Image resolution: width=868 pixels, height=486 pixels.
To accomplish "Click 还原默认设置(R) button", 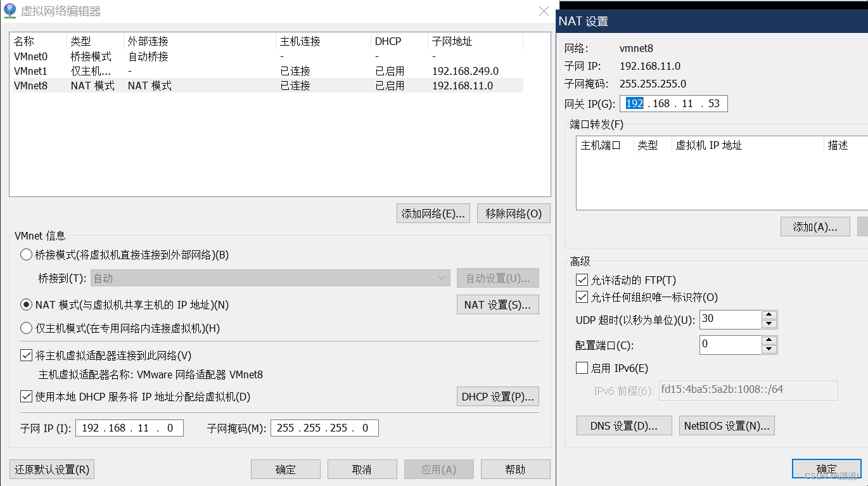I will [x=52, y=470].
